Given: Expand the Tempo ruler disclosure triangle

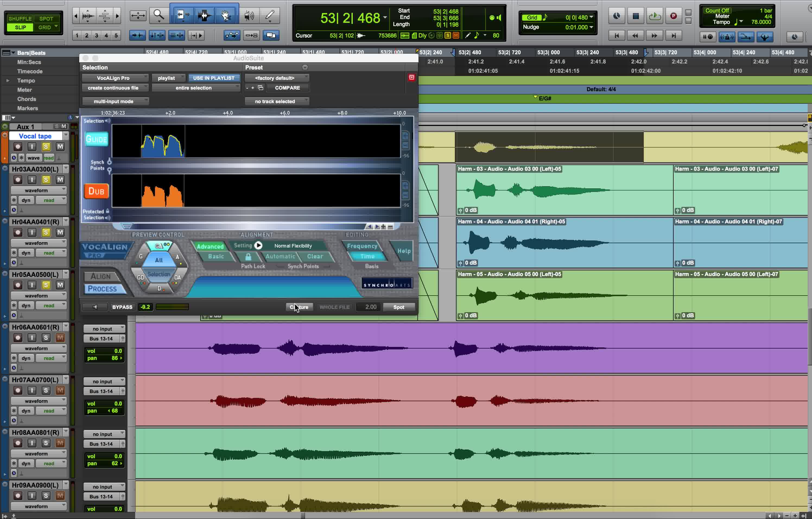Looking at the screenshot, I should point(8,81).
